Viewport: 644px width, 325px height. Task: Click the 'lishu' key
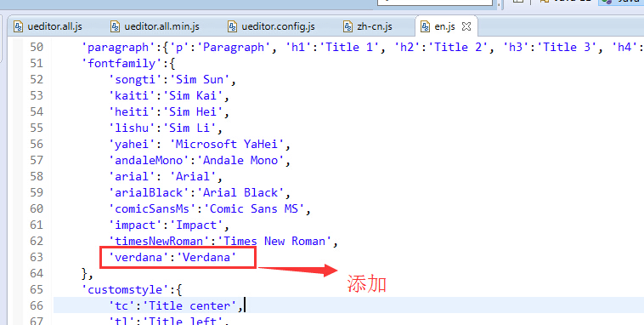(132, 128)
